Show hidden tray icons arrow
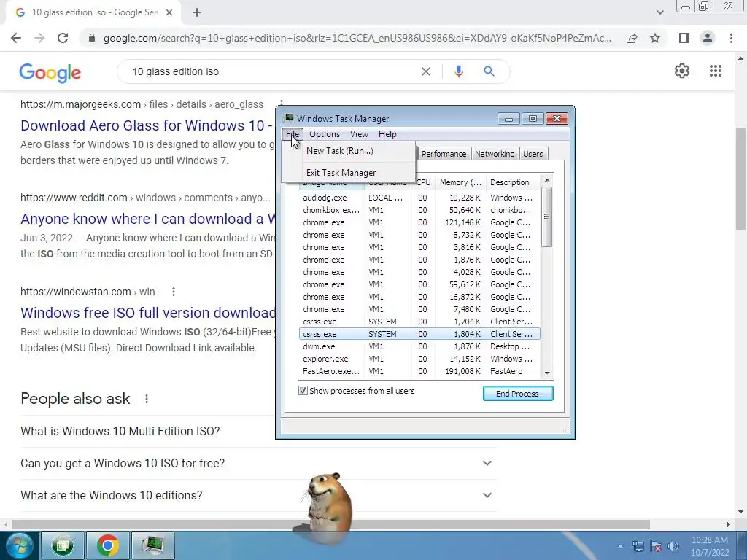This screenshot has width=747, height=560. 620,546
